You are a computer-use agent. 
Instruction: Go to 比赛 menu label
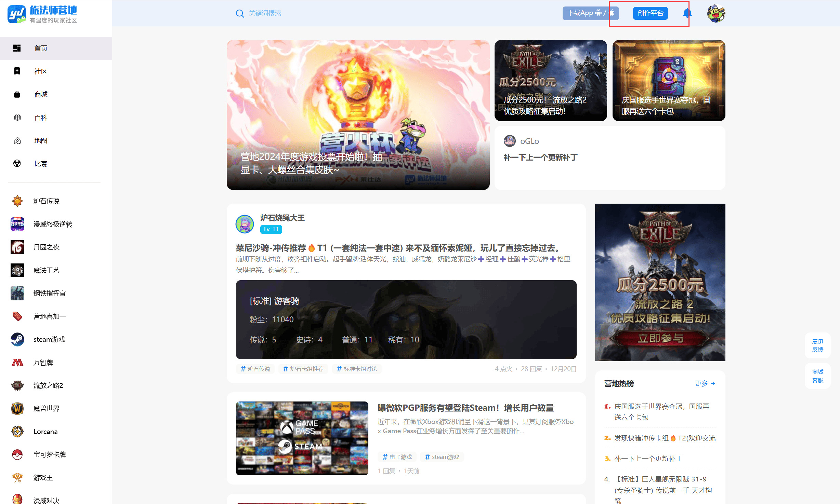coord(41,164)
